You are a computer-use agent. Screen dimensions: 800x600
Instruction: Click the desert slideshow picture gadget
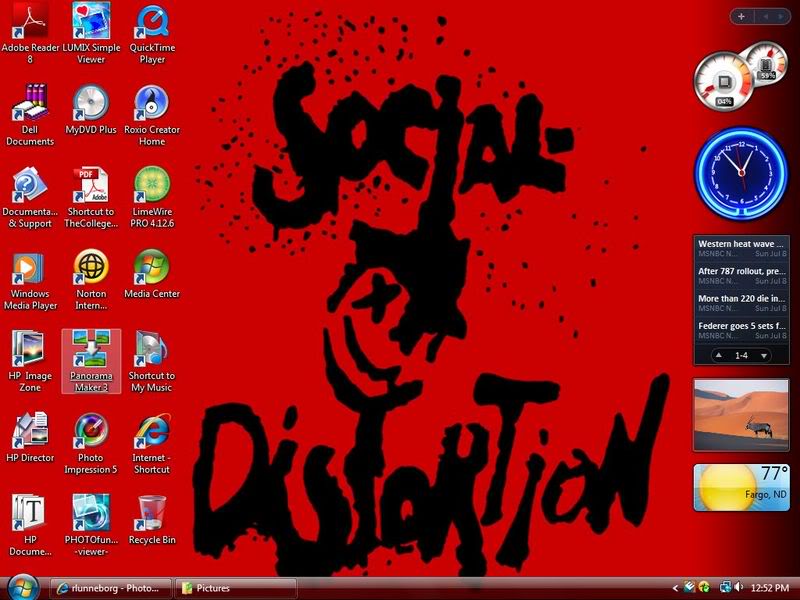[741, 415]
